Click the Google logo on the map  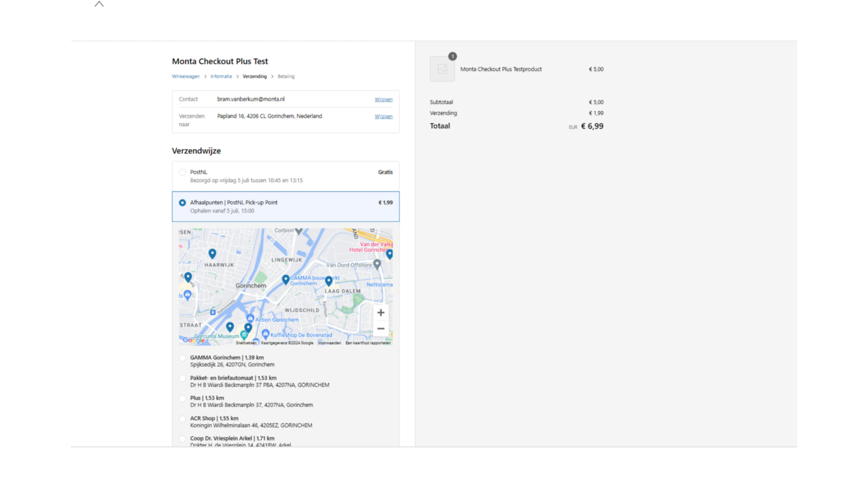click(x=194, y=340)
